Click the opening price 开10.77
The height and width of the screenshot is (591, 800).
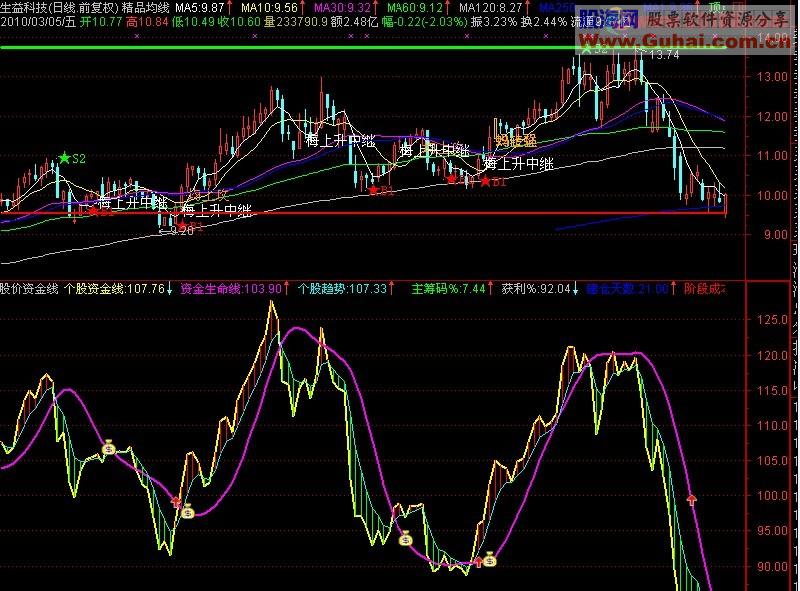click(101, 22)
